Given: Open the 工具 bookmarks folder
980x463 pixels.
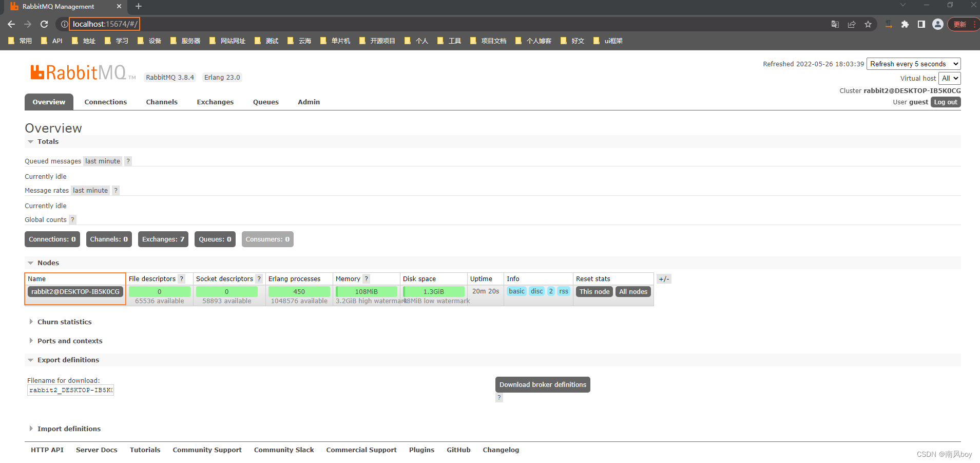Looking at the screenshot, I should [x=449, y=41].
